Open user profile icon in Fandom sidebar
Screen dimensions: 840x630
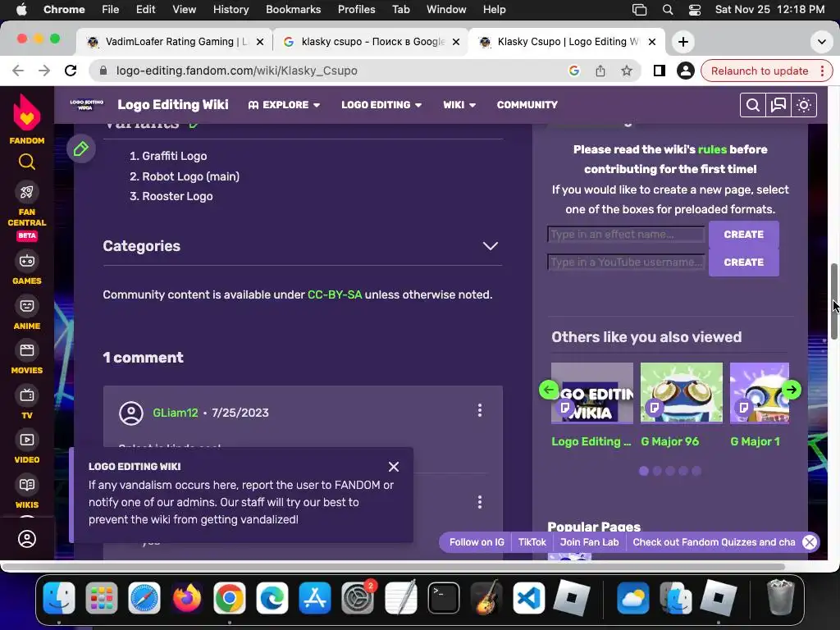tap(27, 539)
